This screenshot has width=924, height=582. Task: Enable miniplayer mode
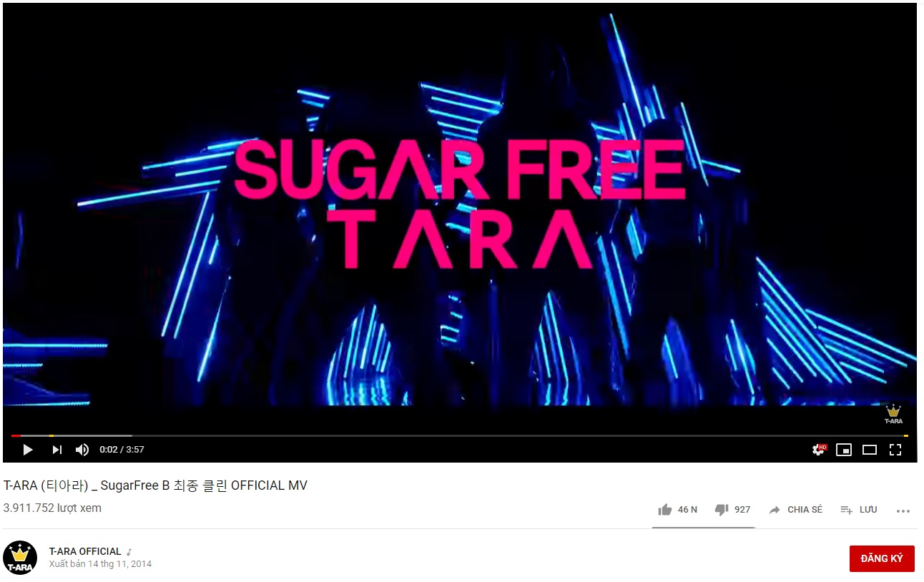click(x=844, y=450)
